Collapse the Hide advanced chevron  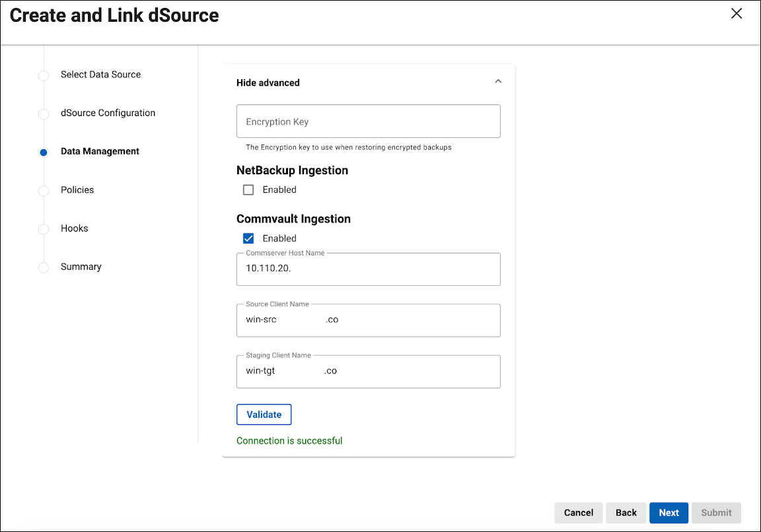[498, 82]
